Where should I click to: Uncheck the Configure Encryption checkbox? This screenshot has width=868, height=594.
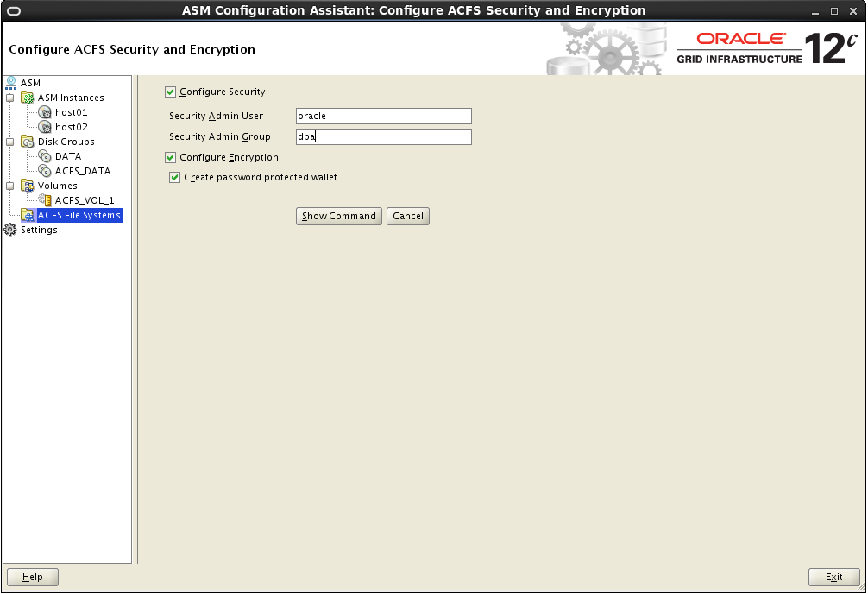pos(171,157)
